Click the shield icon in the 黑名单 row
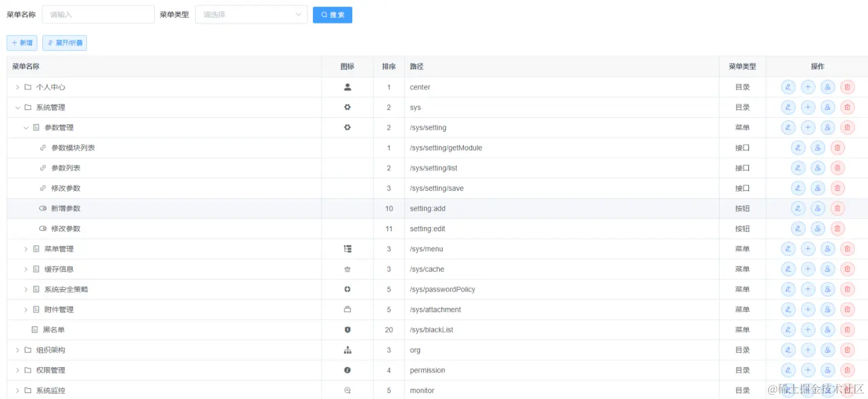868x399 pixels. point(347,330)
